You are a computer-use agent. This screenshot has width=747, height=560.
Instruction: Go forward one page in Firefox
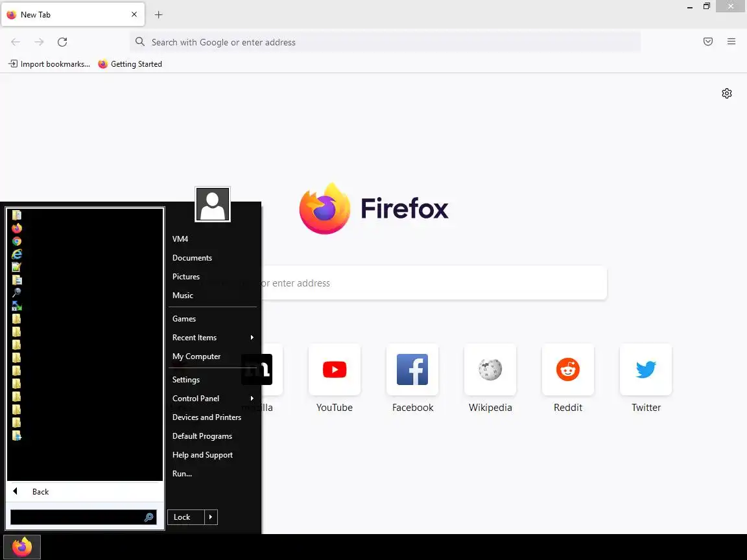[39, 42]
